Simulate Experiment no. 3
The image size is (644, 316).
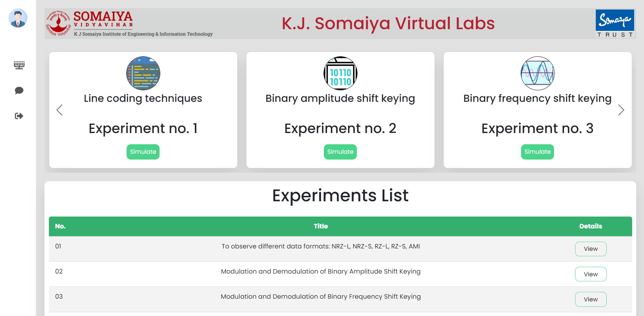tap(537, 152)
